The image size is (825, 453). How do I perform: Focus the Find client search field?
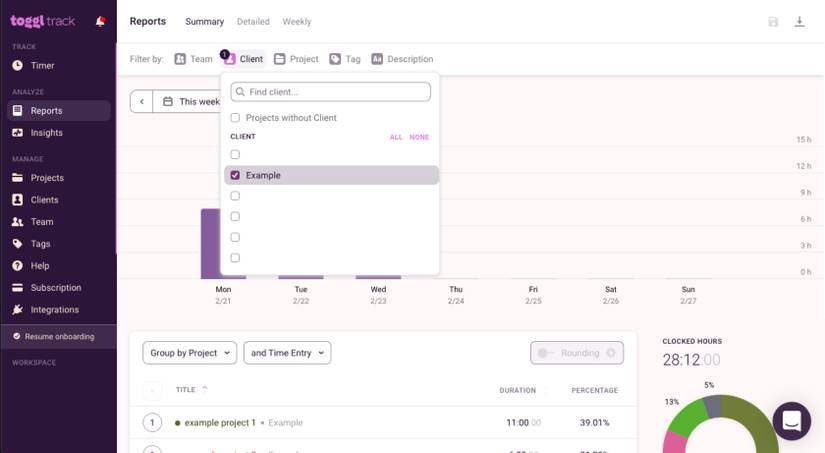[330, 92]
